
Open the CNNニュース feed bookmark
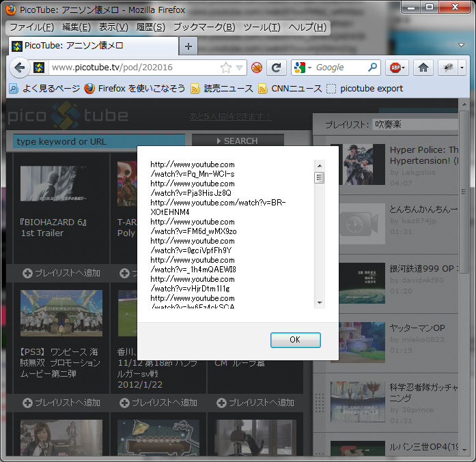[x=290, y=89]
